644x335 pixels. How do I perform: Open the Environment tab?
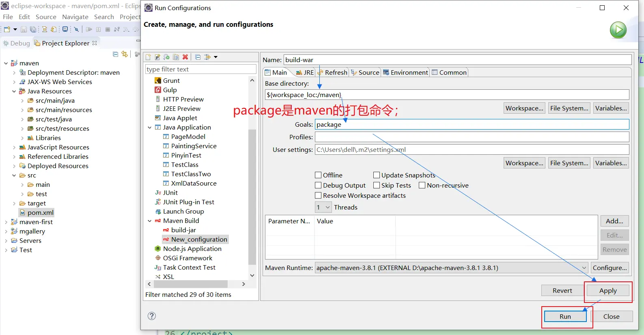coord(405,73)
